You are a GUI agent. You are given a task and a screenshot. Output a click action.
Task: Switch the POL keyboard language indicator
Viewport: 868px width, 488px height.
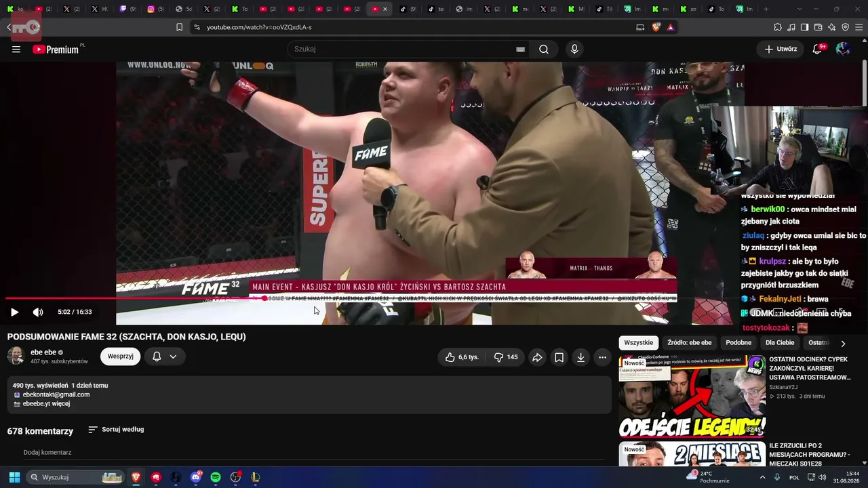click(x=794, y=477)
